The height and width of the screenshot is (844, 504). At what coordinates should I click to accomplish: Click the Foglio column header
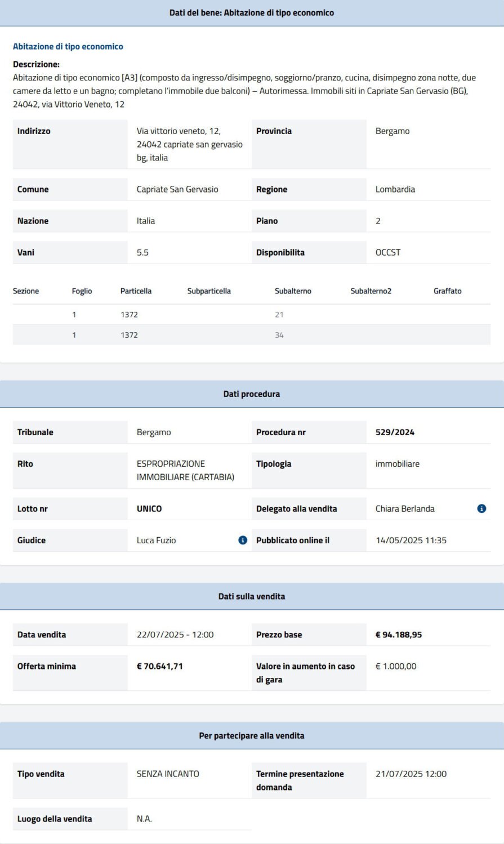pyautogui.click(x=82, y=291)
